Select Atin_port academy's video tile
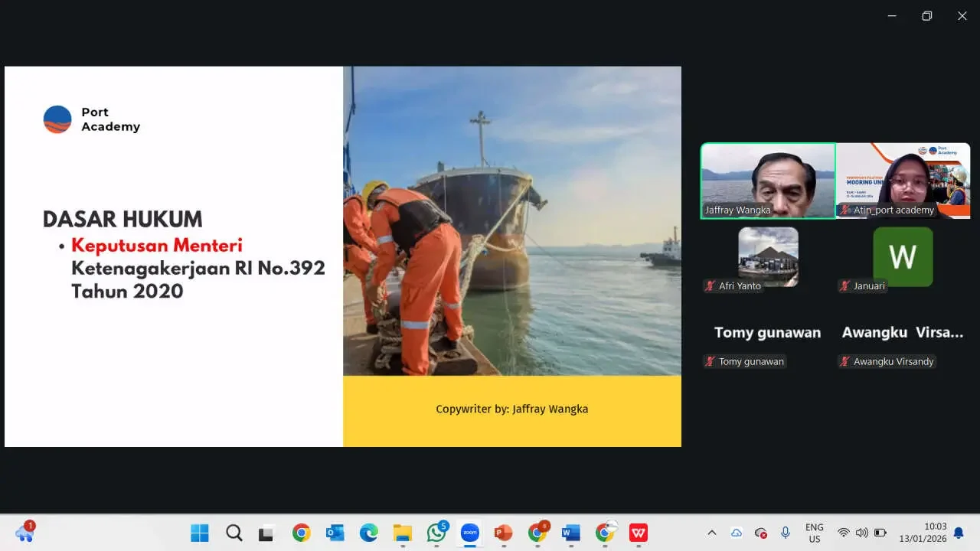The height and width of the screenshot is (551, 980). (903, 181)
